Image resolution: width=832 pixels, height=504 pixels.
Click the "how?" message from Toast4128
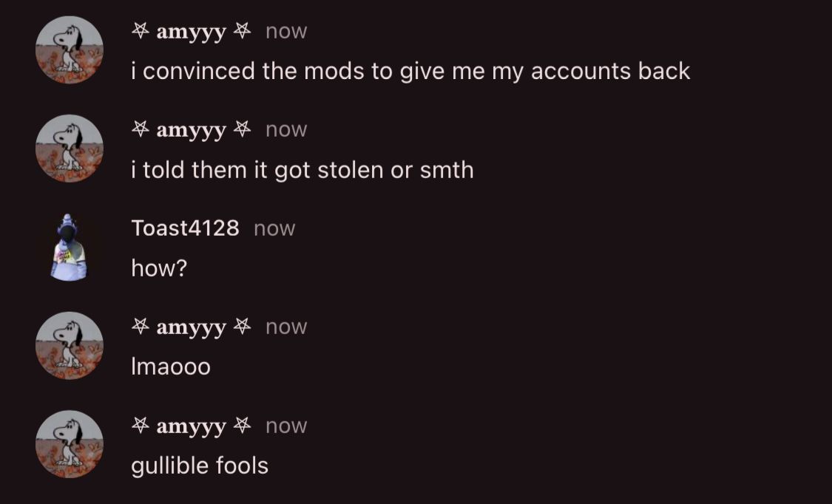(159, 268)
